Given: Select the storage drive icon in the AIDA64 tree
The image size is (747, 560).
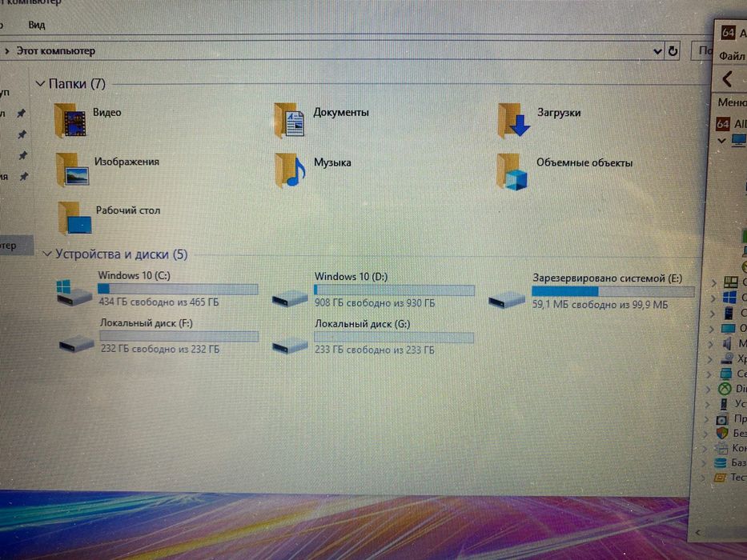Looking at the screenshot, I should point(727,358).
